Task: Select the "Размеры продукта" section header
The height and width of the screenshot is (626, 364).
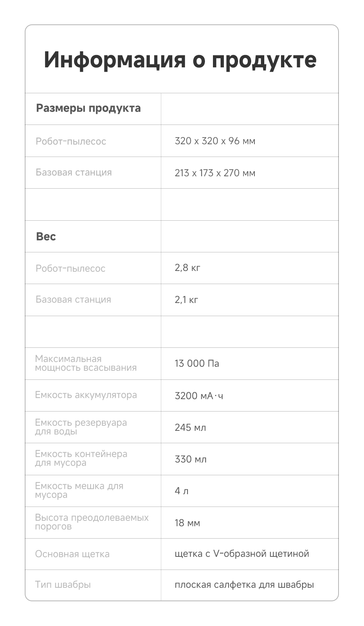Action: coord(88,109)
